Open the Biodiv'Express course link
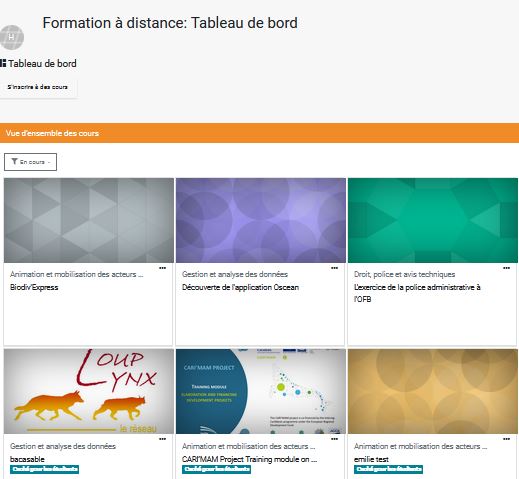 pyautogui.click(x=34, y=287)
